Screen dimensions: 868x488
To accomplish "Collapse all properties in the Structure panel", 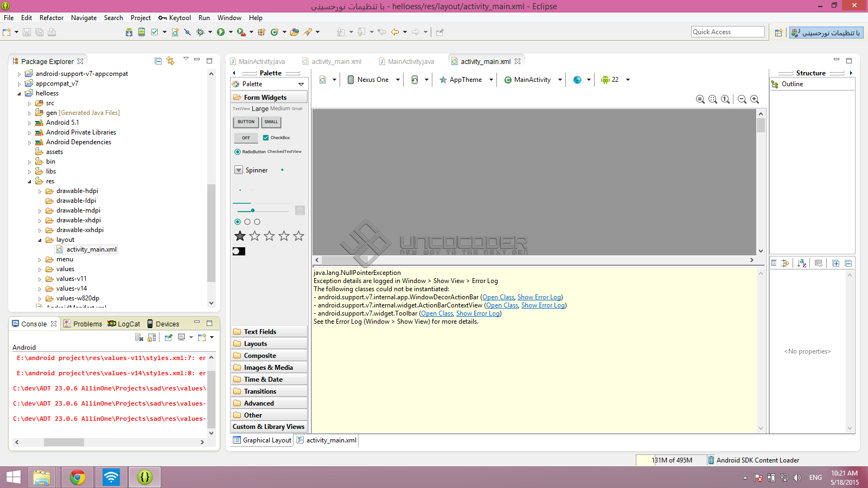I will point(848,264).
